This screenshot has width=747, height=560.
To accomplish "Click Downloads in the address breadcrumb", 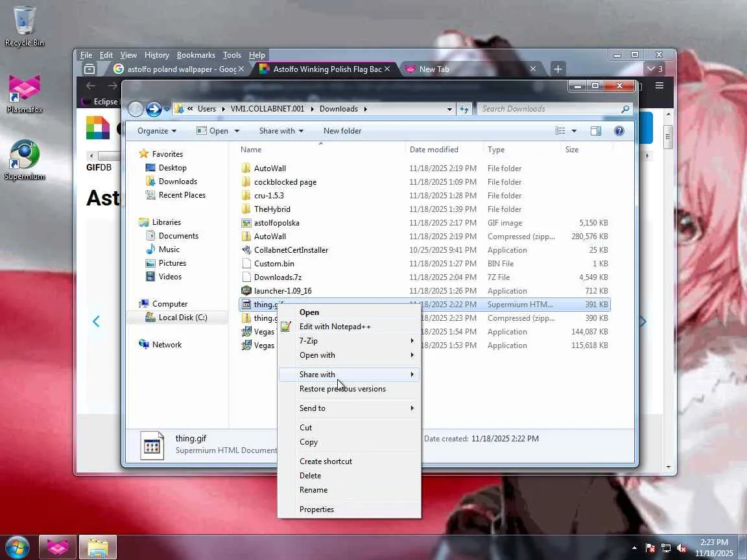I will pyautogui.click(x=338, y=109).
